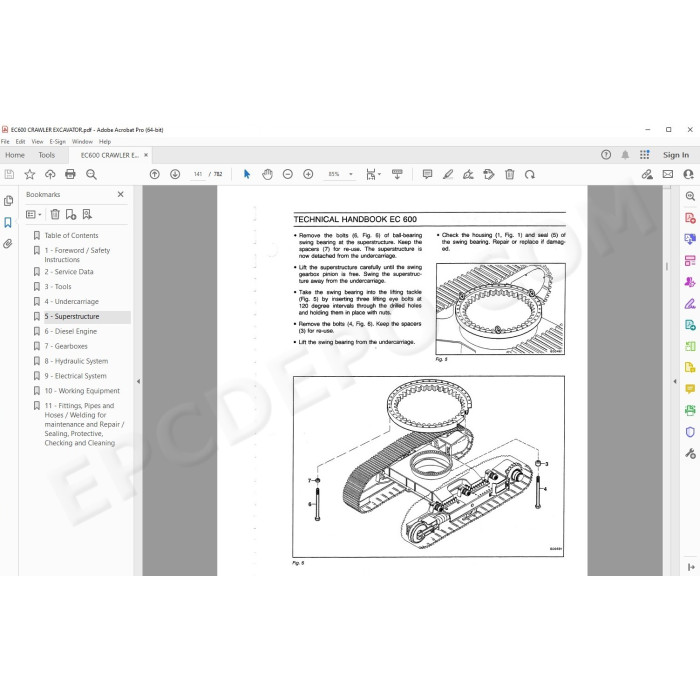Add document to starred favorites
Screen dimensions: 700x700
pyautogui.click(x=29, y=174)
